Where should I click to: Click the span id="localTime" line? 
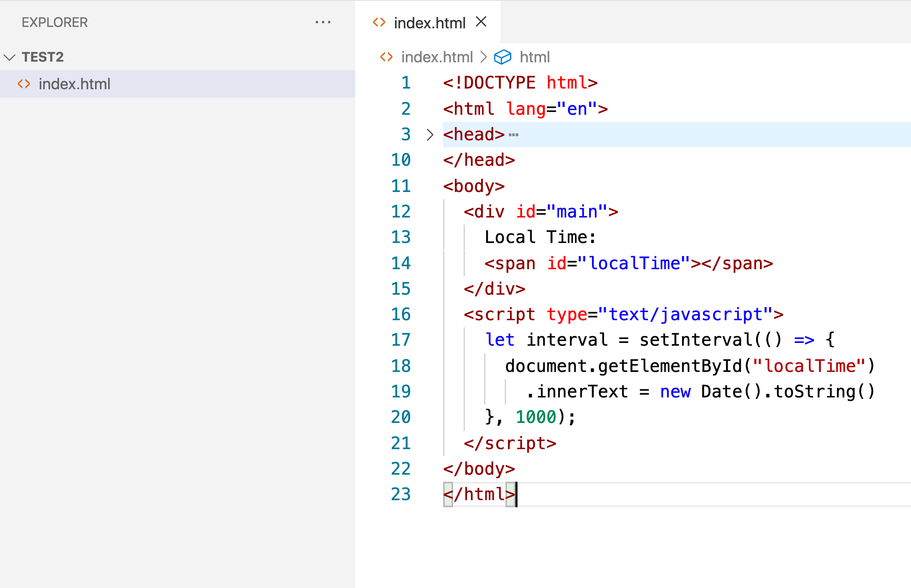click(x=629, y=264)
